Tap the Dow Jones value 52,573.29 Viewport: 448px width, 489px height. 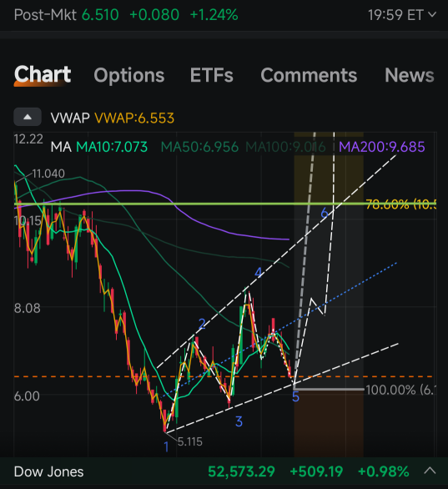click(x=241, y=471)
